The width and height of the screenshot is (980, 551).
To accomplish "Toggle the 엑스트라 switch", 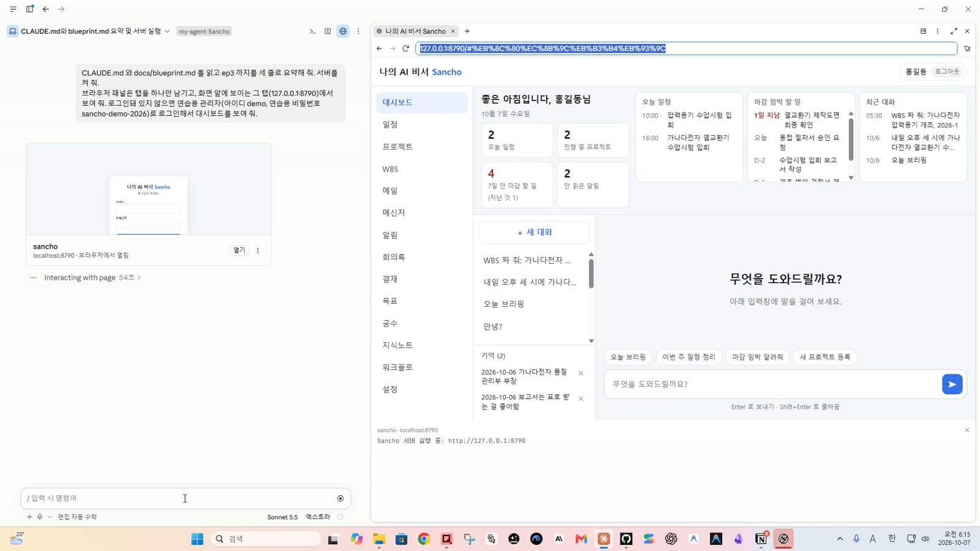I will (341, 517).
